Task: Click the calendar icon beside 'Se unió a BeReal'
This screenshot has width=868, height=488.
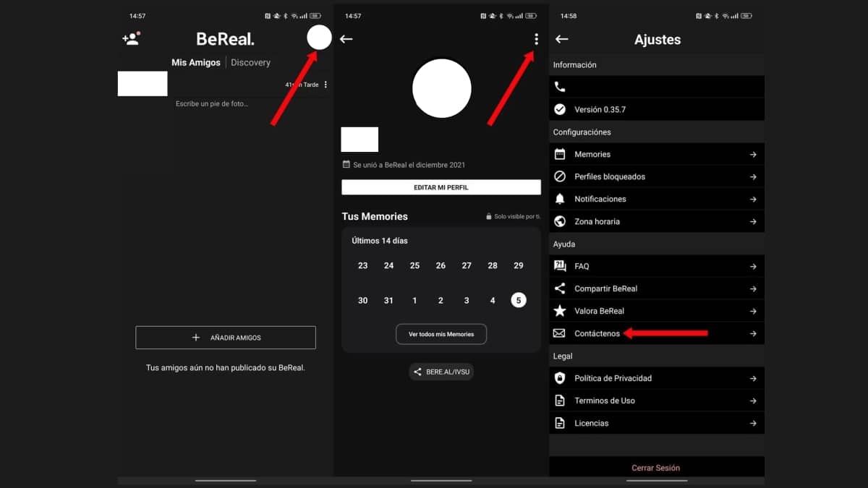Action: pyautogui.click(x=346, y=164)
